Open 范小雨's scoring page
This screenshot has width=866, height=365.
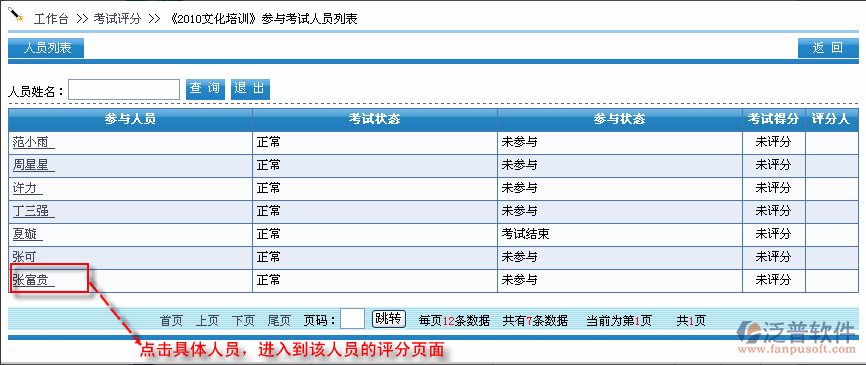point(33,142)
